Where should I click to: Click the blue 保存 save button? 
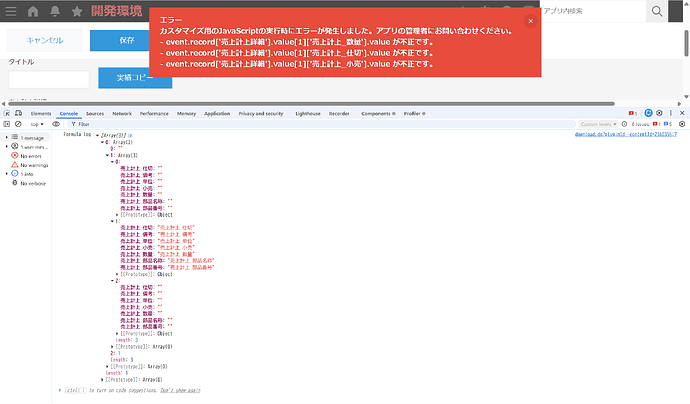point(125,40)
